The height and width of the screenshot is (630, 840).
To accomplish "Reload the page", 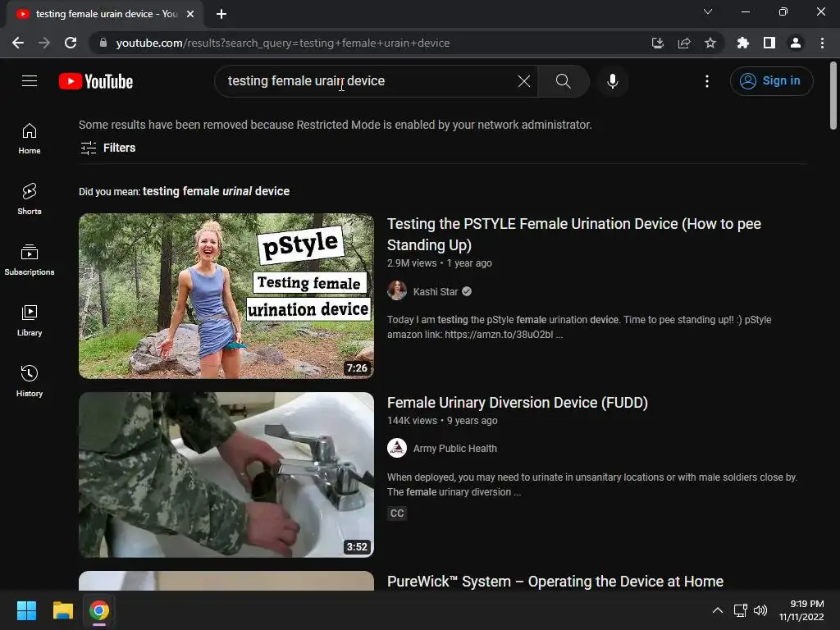I will [71, 43].
